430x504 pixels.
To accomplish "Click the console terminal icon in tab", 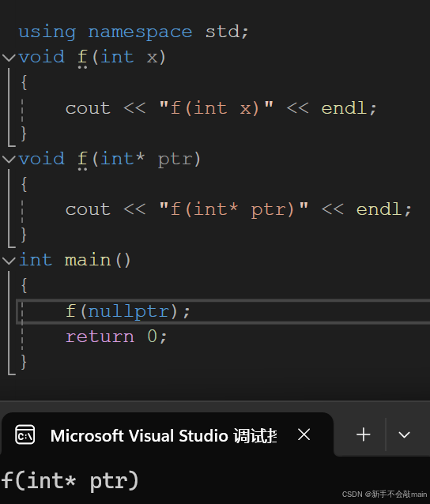I will pyautogui.click(x=25, y=435).
